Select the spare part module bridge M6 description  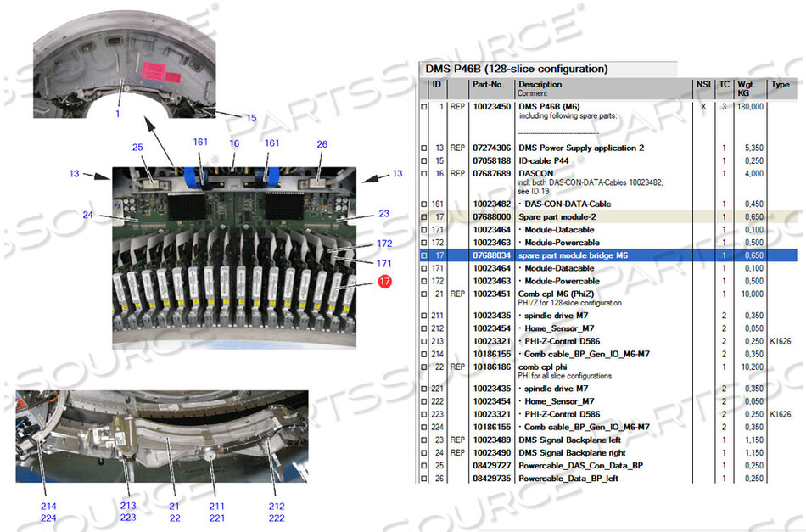pos(574,255)
